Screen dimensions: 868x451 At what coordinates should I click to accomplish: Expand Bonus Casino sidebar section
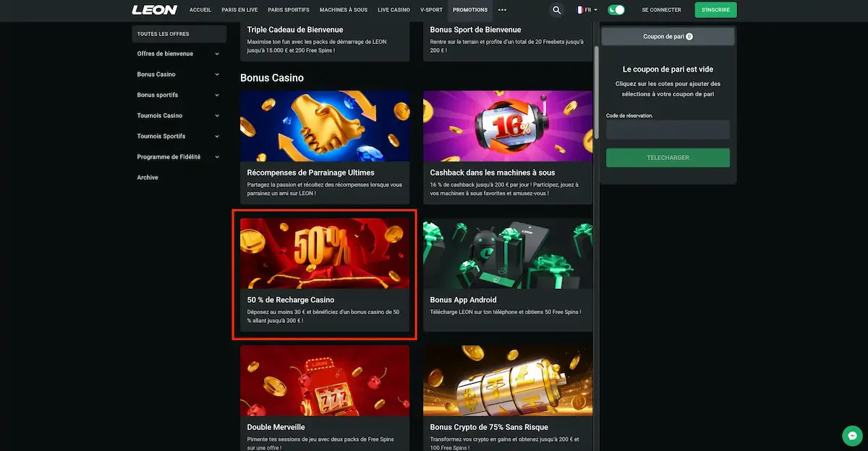(179, 75)
